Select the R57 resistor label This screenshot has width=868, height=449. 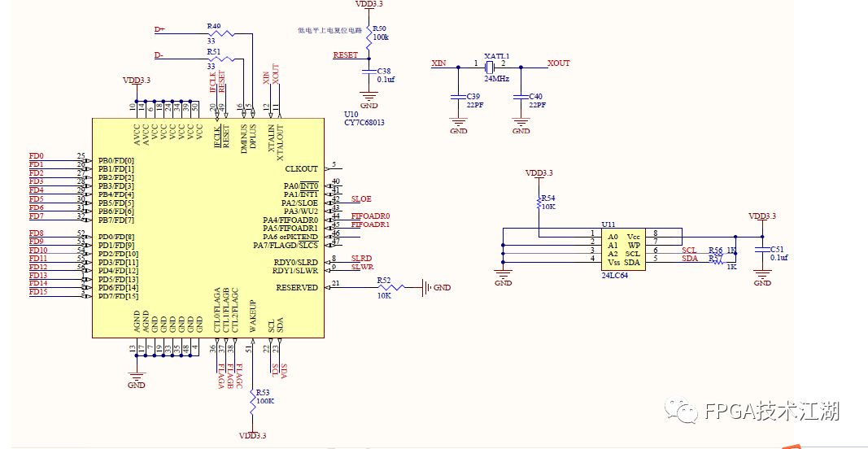pyautogui.click(x=716, y=259)
